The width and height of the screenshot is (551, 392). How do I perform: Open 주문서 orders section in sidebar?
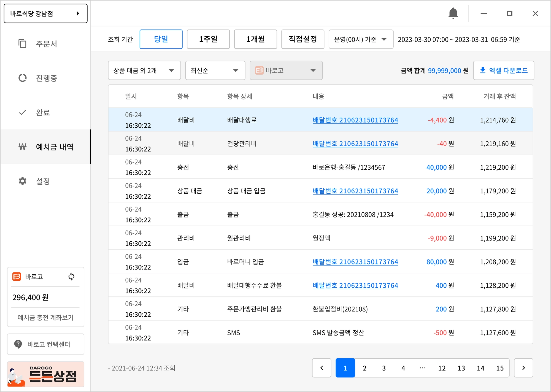pos(46,44)
